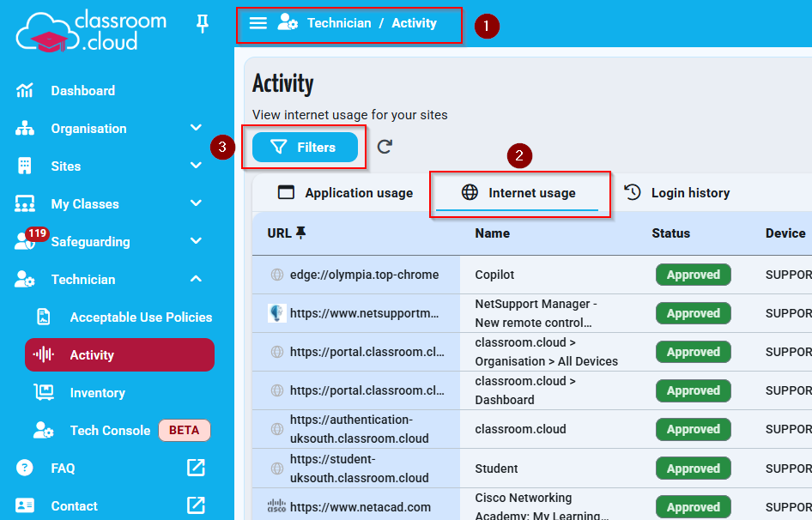Open Acceptable Use Policies page

coord(141,317)
